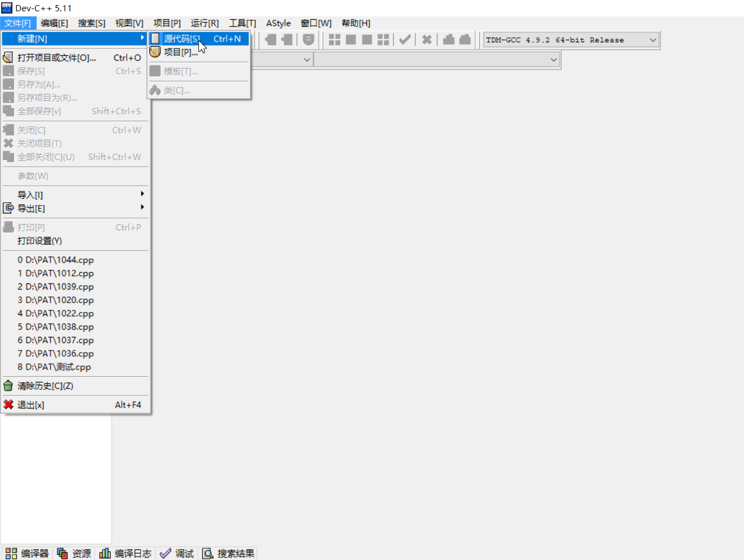Open the 运行[R] menu
744x560 pixels.
click(205, 23)
